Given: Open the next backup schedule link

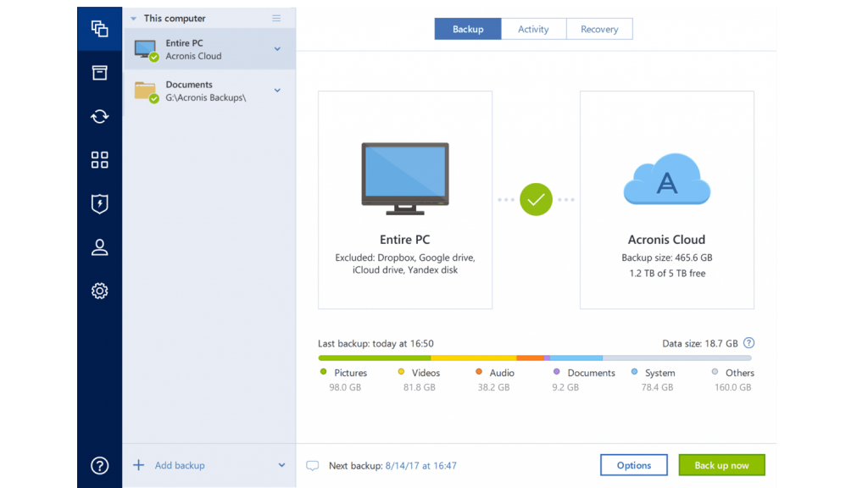Looking at the screenshot, I should [x=420, y=466].
